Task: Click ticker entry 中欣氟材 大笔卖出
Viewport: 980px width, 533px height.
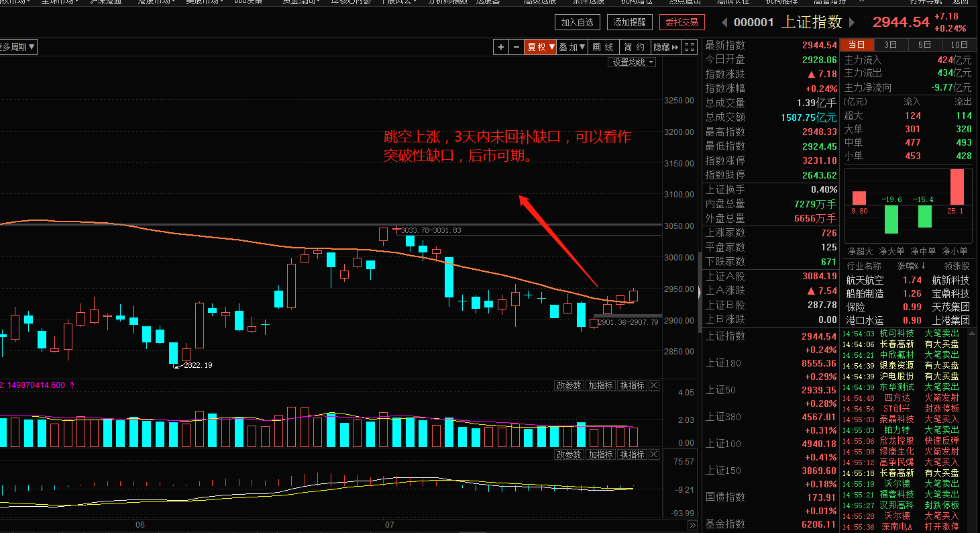Action: (901, 354)
